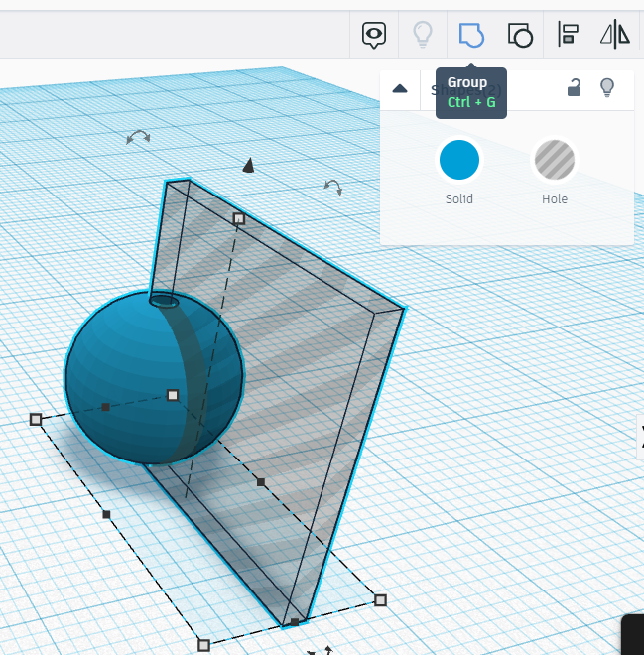Select the white handle on sphere center

173,395
